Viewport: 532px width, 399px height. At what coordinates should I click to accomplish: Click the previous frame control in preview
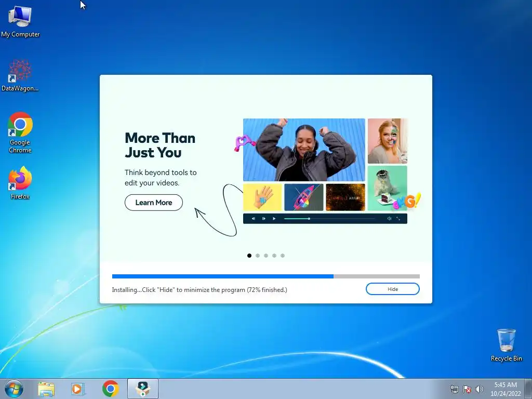pyautogui.click(x=253, y=219)
